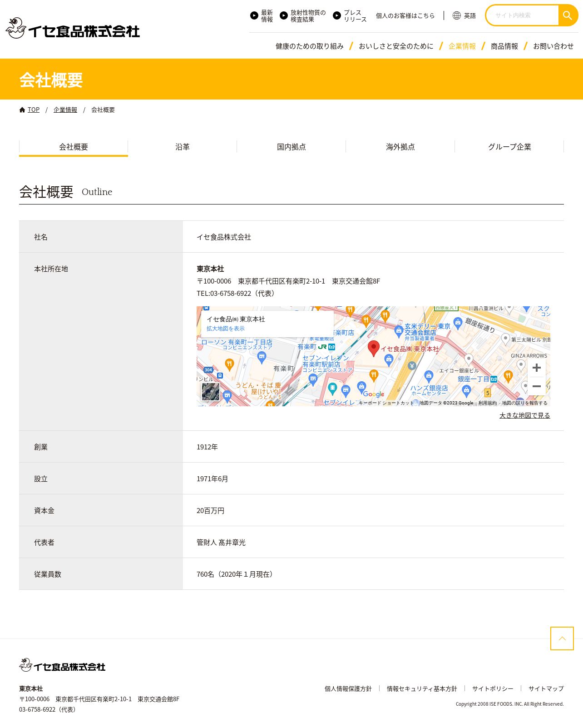This screenshot has width=583, height=728.
Task: Click the search magnifier button
Action: (568, 15)
